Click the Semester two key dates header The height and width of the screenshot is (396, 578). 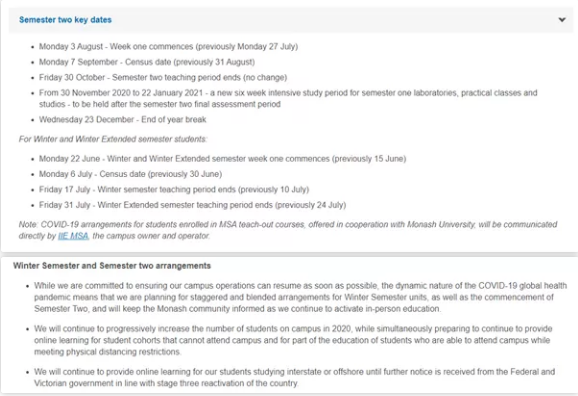65,20
